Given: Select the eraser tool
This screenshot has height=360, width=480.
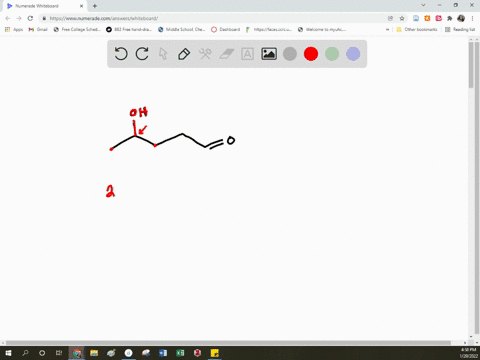Looking at the screenshot, I should pos(226,54).
